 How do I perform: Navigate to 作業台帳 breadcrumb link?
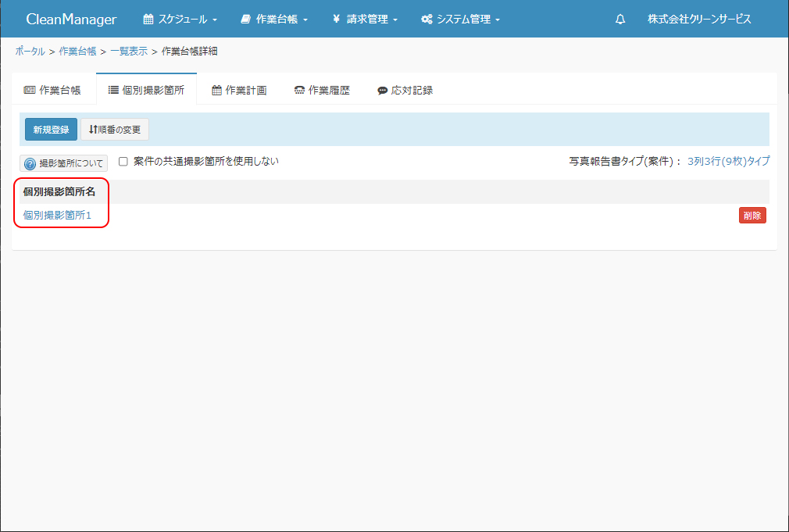pos(77,52)
